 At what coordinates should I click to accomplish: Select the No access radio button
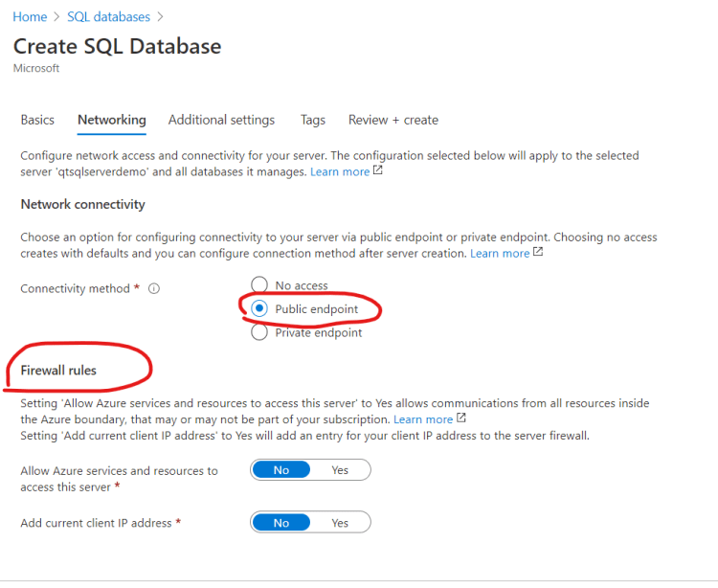[x=259, y=285]
